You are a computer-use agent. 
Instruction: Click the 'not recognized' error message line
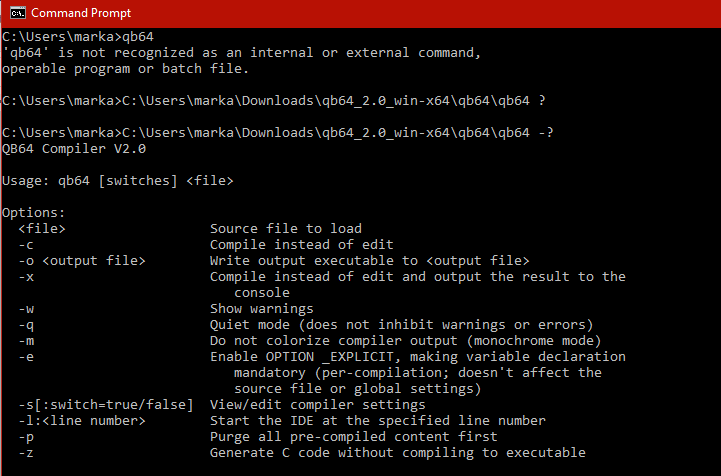click(242, 53)
